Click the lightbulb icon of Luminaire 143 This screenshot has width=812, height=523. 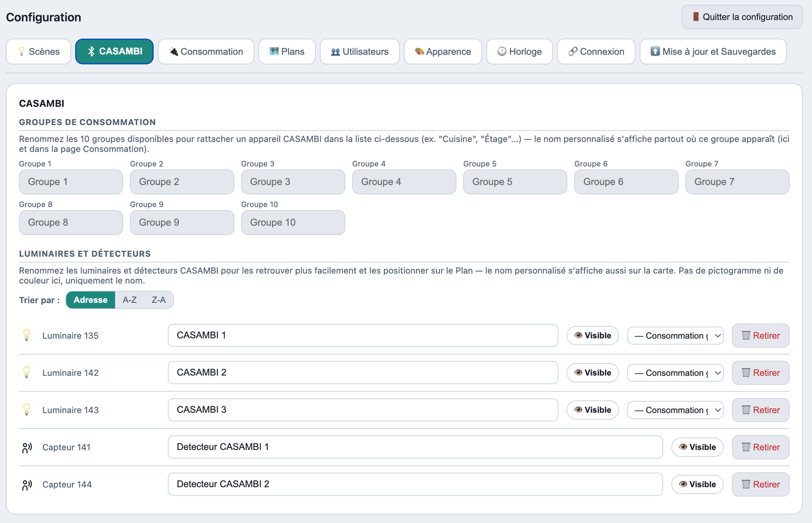click(27, 410)
